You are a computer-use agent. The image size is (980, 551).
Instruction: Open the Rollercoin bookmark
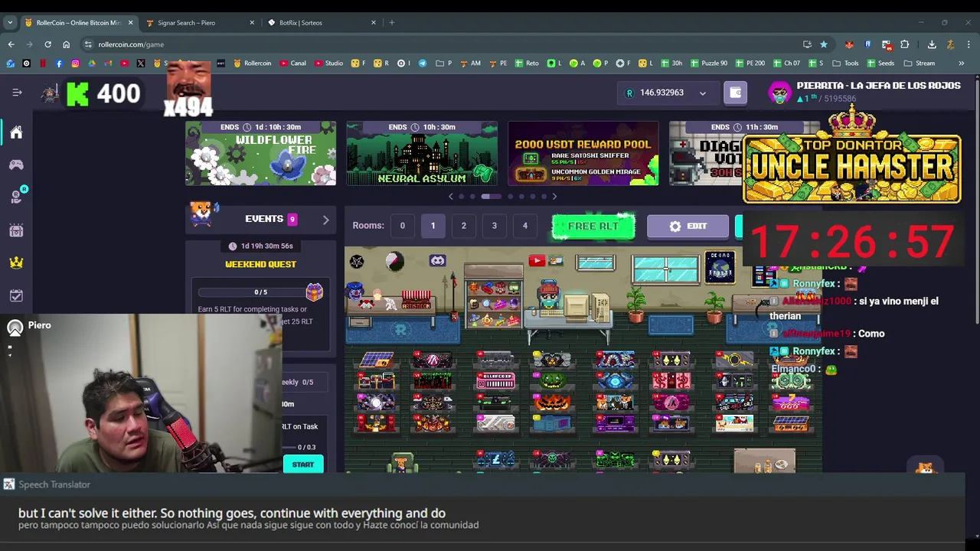(x=253, y=64)
